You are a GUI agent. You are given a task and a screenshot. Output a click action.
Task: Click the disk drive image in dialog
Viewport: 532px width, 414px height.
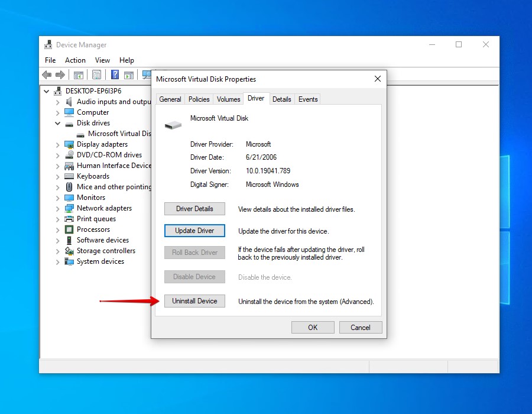click(x=173, y=125)
